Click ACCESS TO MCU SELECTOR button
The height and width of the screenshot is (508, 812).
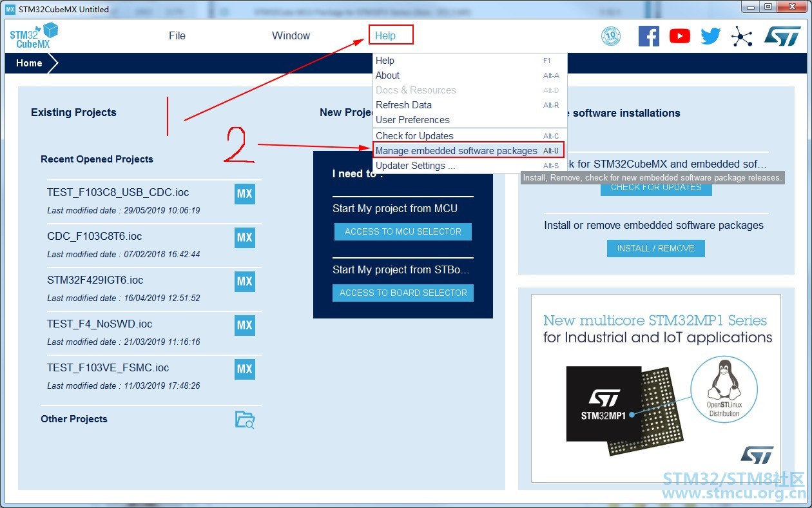(x=403, y=231)
